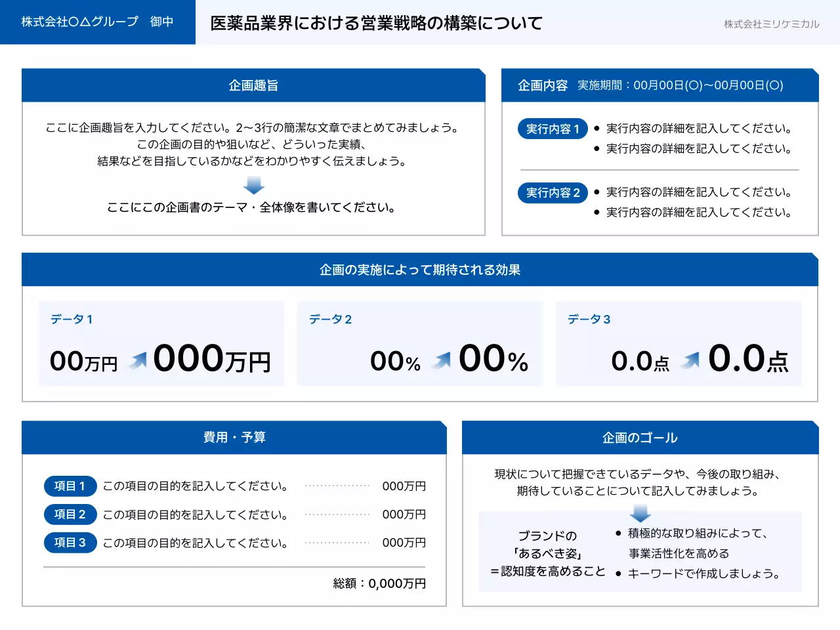This screenshot has width=840, height=630.
Task: Click the 費用・予算 section header
Action: click(x=234, y=438)
